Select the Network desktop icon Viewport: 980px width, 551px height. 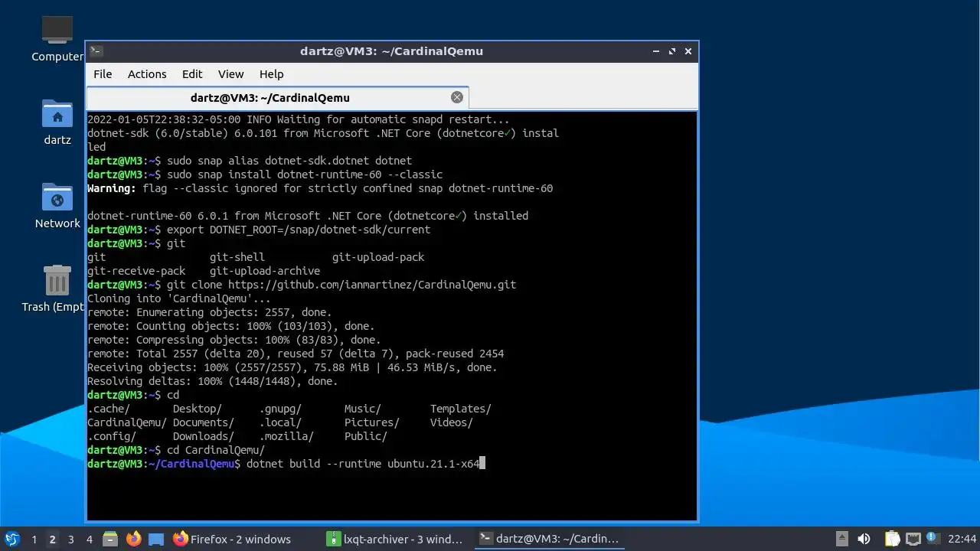(57, 206)
